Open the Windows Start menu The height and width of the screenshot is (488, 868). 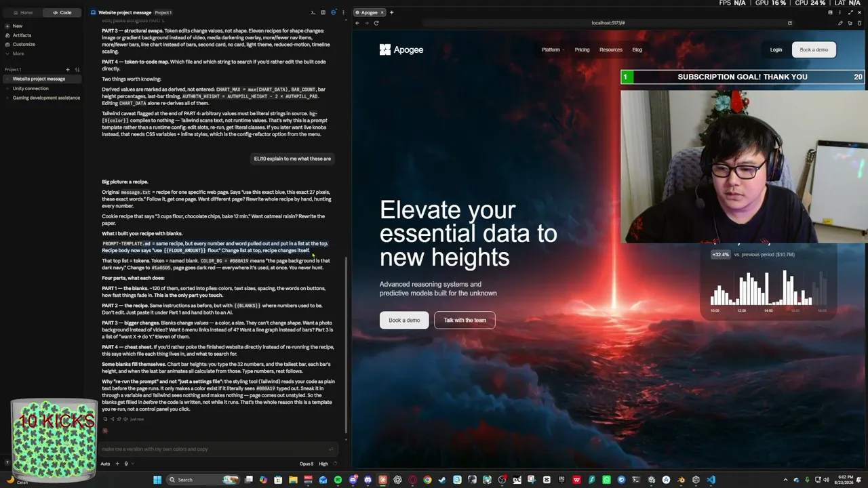157,480
